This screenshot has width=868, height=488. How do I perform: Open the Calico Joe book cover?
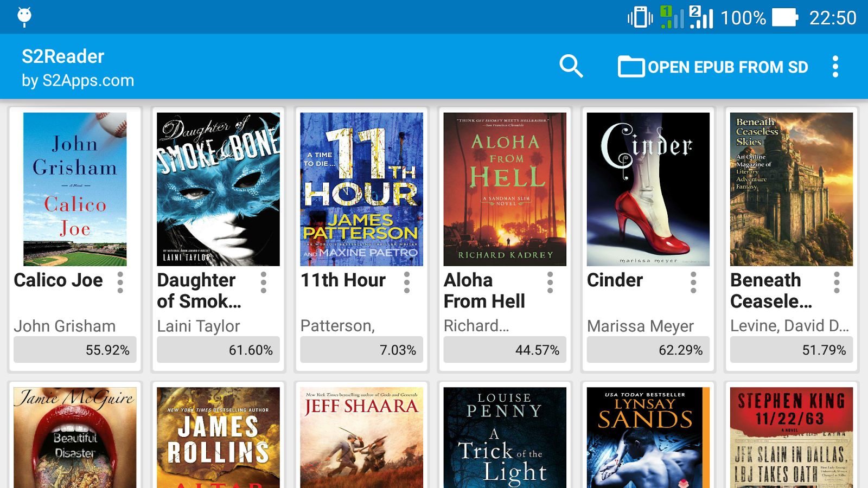click(75, 189)
